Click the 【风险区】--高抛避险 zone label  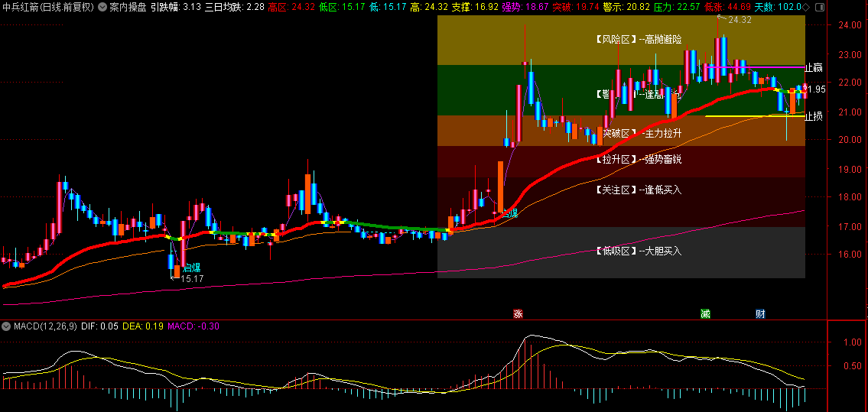(639, 39)
